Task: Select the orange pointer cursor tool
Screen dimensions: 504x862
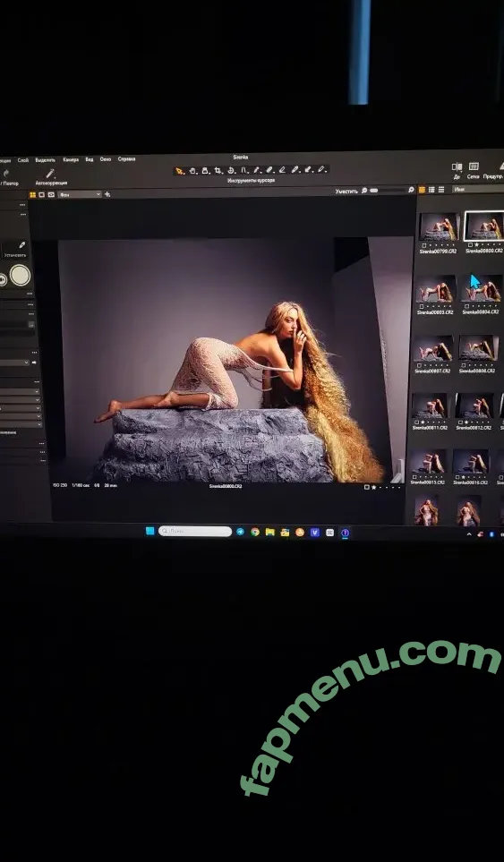Action: tap(179, 172)
